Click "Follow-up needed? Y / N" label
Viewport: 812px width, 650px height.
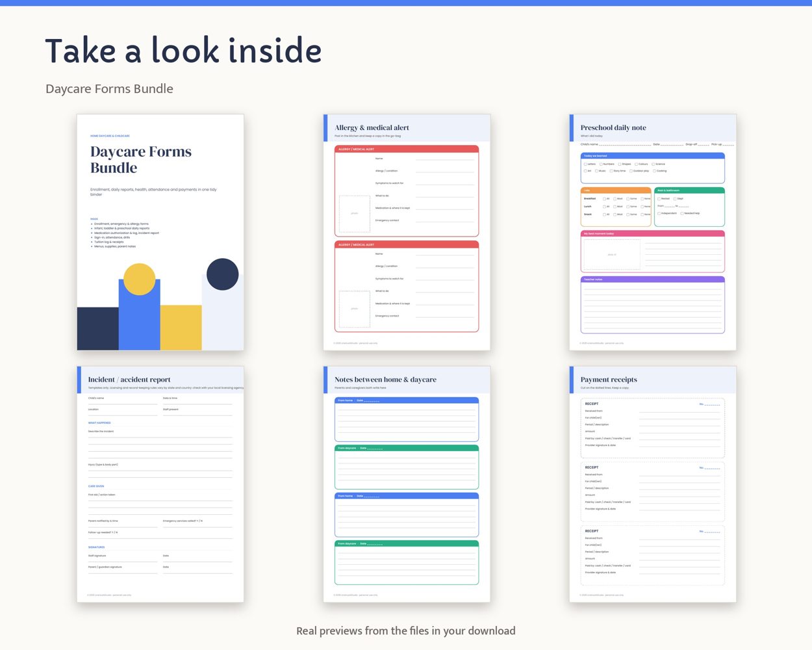[x=103, y=532]
